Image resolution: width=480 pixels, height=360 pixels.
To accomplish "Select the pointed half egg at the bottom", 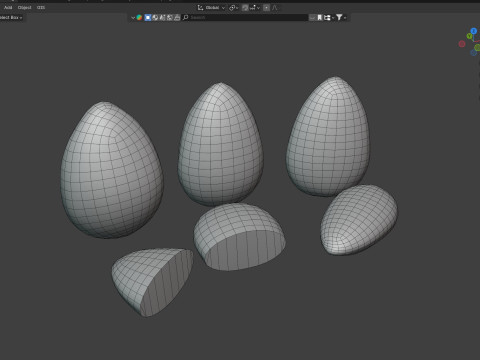I will pyautogui.click(x=153, y=282).
